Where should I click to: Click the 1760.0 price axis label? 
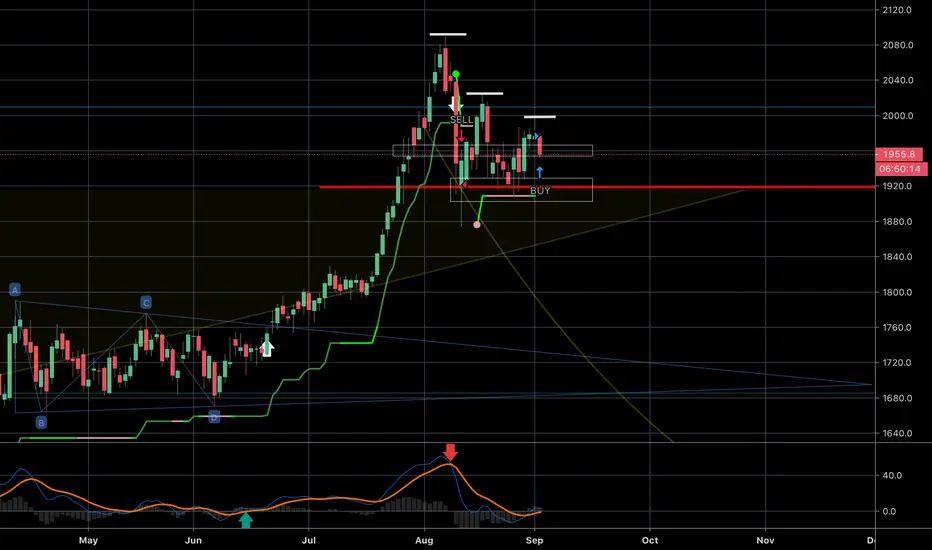click(898, 327)
